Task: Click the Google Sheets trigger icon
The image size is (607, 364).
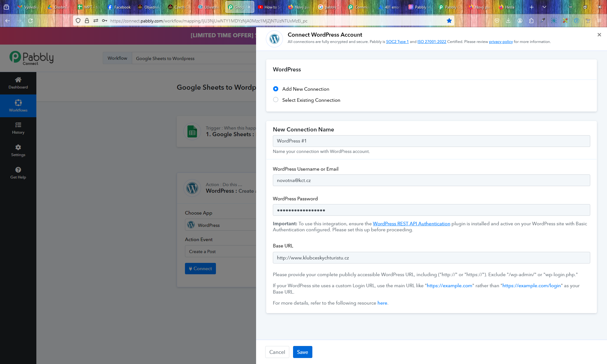Action: [x=192, y=131]
